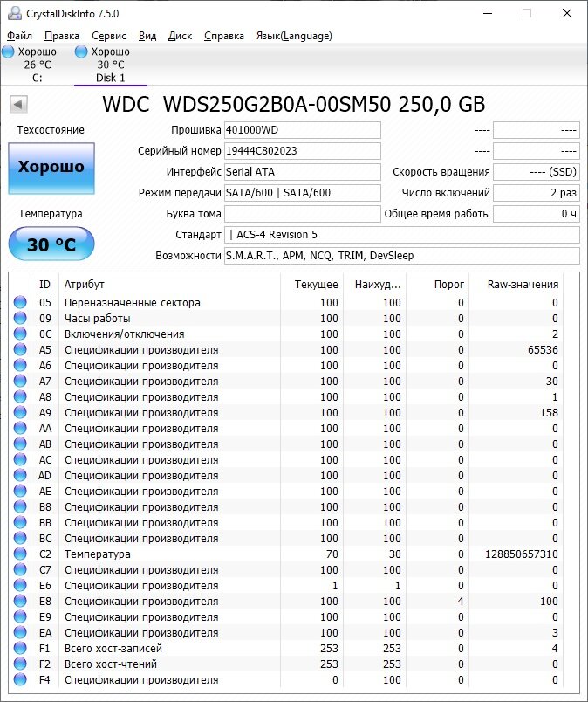Click threshold value 4 in row E8
The height and width of the screenshot is (702, 588).
461,602
